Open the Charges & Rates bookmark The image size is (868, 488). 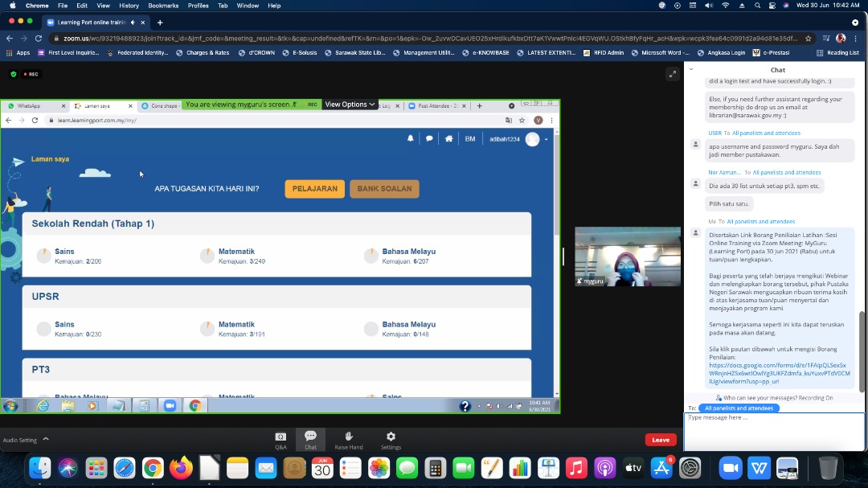pyautogui.click(x=203, y=52)
